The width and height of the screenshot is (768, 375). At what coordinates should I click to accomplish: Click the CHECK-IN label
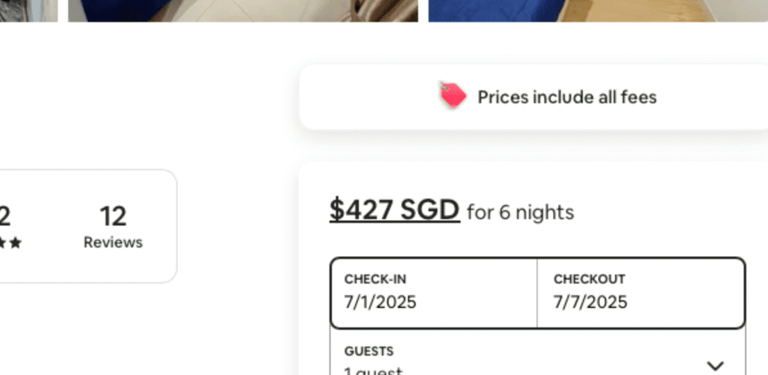(375, 279)
